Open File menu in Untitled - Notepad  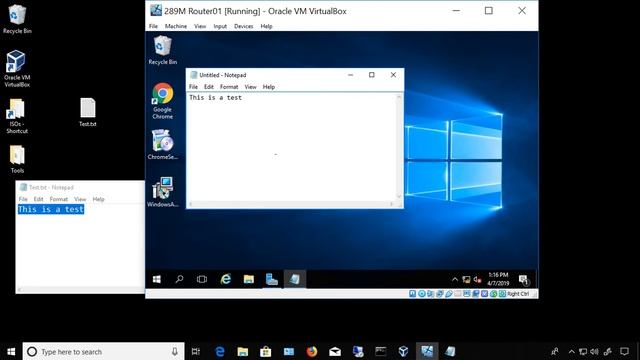(193, 87)
